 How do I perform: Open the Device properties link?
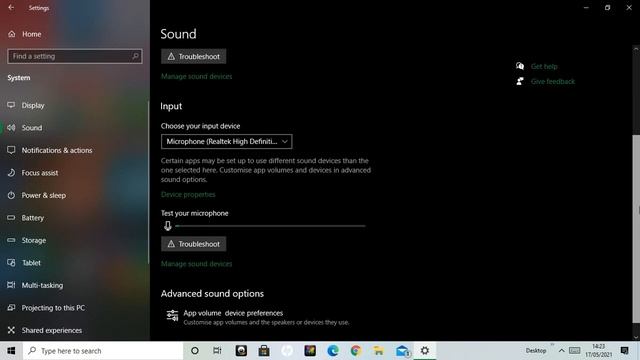coord(188,194)
